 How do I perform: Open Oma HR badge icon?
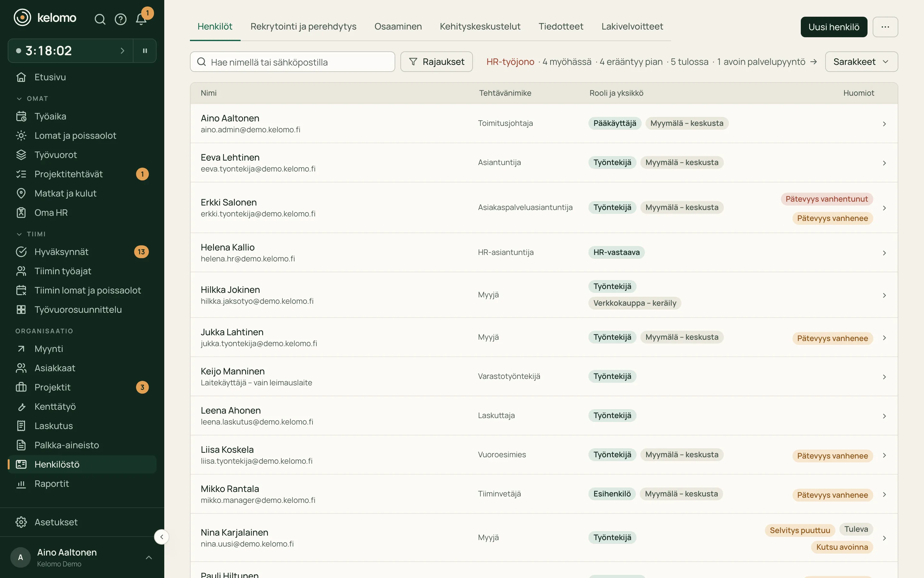[21, 213]
